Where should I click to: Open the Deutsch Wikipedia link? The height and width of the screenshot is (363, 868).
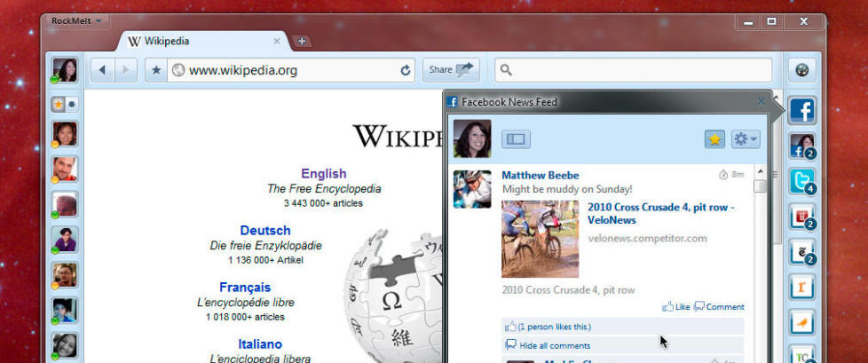tap(265, 230)
